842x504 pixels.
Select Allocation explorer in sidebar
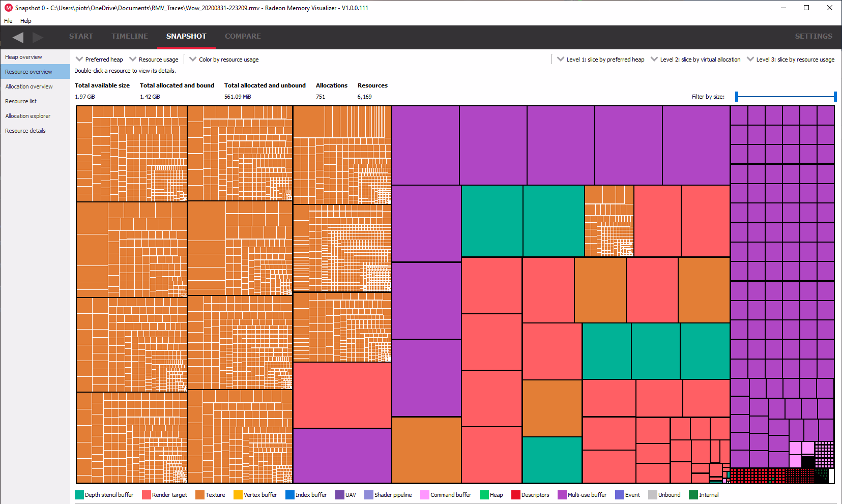28,116
